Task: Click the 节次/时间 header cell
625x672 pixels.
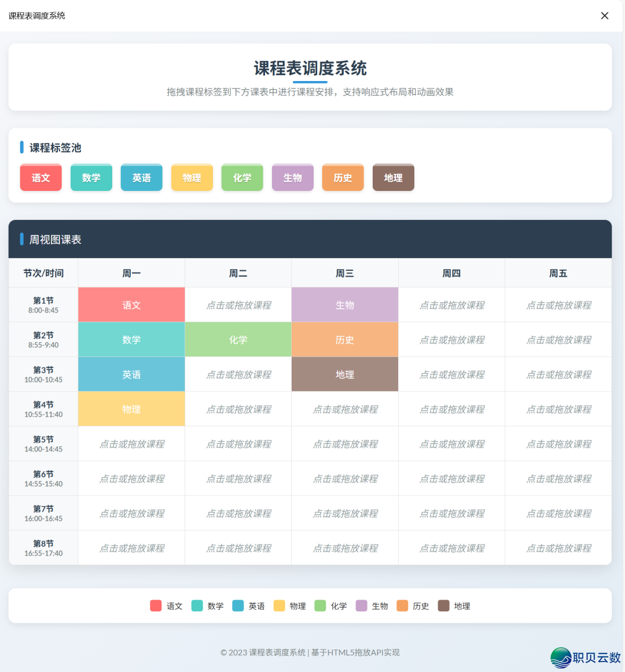Action: tap(43, 273)
